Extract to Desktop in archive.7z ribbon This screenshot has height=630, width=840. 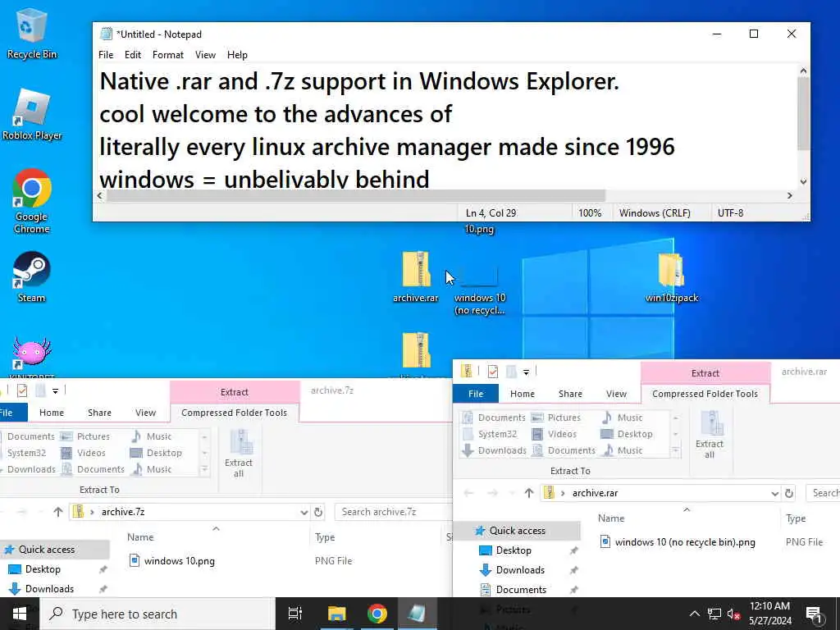tap(156, 453)
